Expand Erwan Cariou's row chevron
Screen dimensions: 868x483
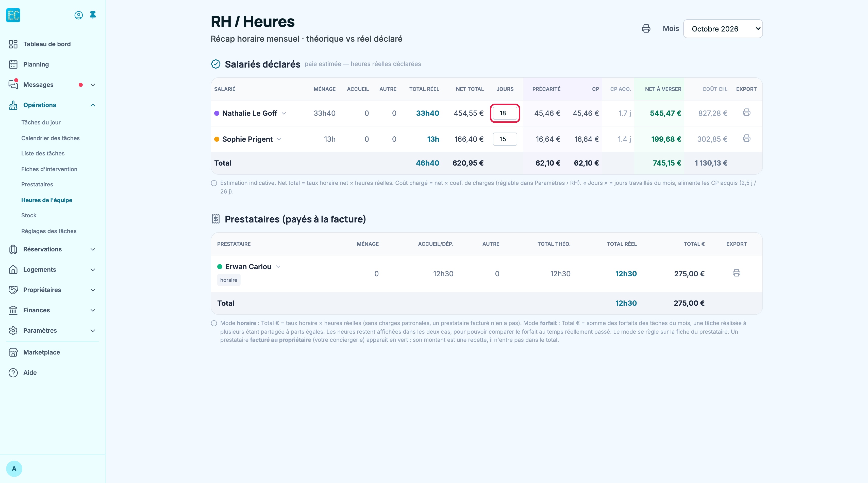(x=278, y=267)
